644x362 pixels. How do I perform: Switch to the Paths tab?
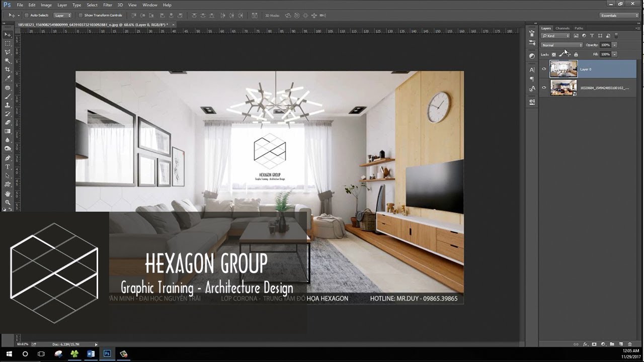tap(579, 28)
